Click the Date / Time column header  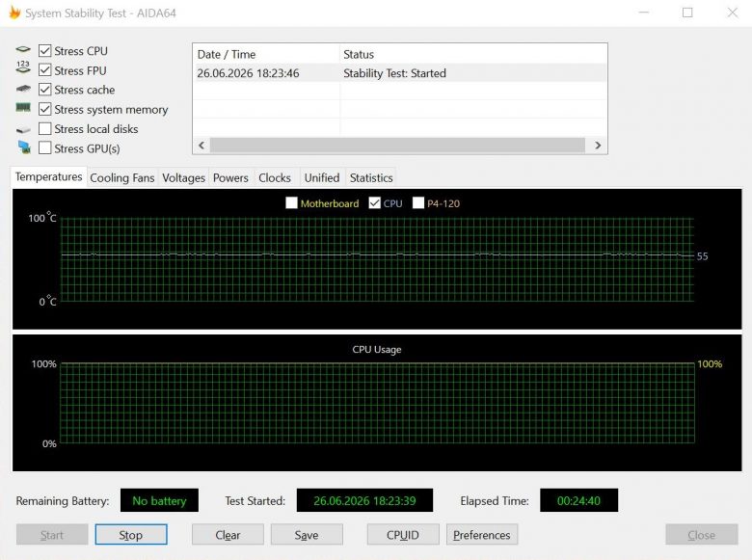pos(266,54)
